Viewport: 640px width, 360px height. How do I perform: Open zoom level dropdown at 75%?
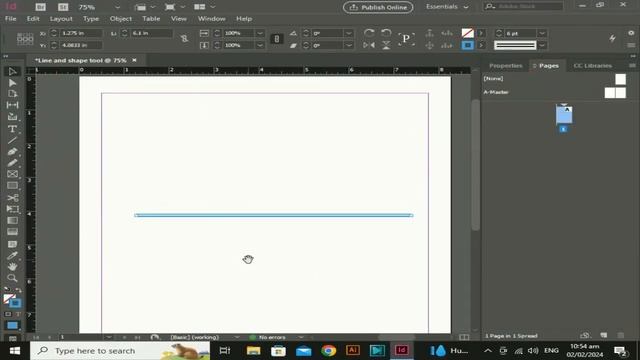[x=117, y=7]
